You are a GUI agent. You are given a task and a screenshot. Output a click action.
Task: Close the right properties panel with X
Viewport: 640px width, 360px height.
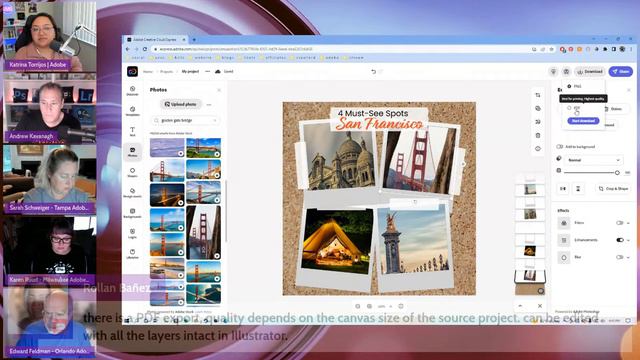[629, 90]
